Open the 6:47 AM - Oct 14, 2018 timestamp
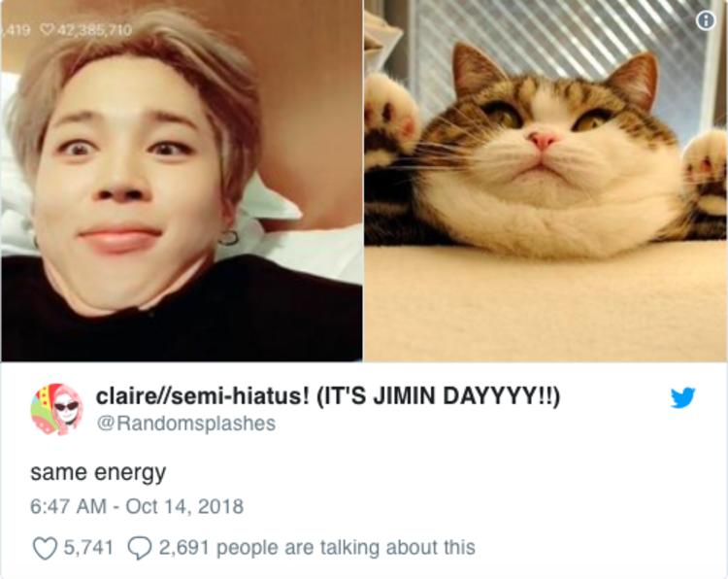This screenshot has height=579, width=728. point(137,506)
